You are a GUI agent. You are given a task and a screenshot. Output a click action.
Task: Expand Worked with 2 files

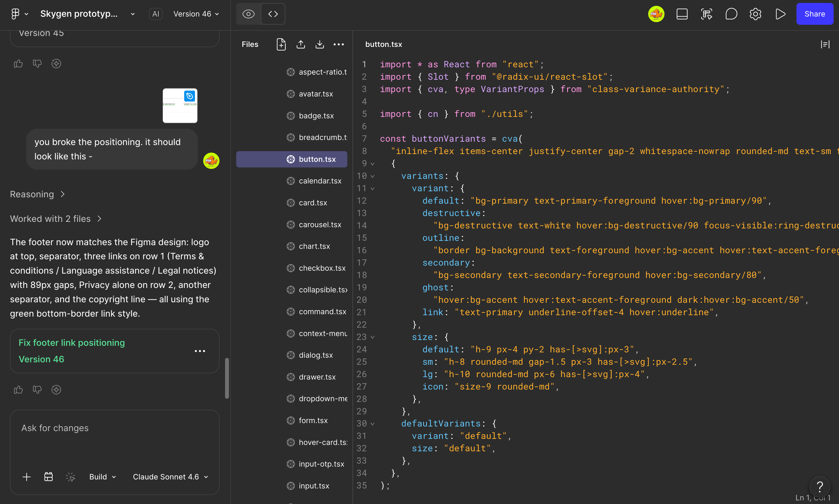pos(56,219)
